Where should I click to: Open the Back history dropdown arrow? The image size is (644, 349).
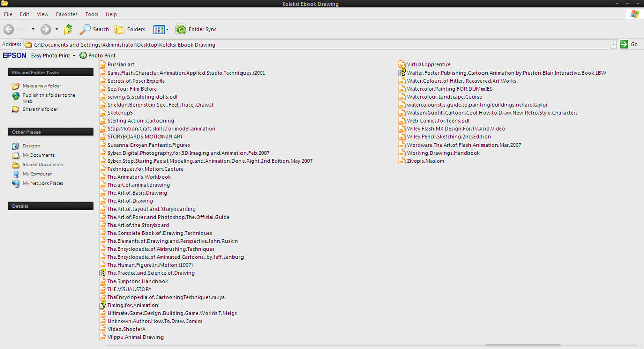click(33, 29)
